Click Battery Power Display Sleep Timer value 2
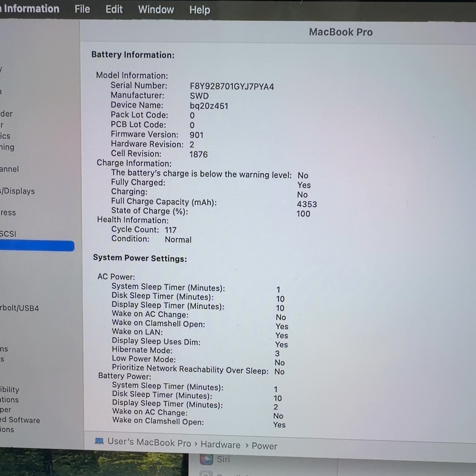This screenshot has height=476, width=476. tap(276, 407)
